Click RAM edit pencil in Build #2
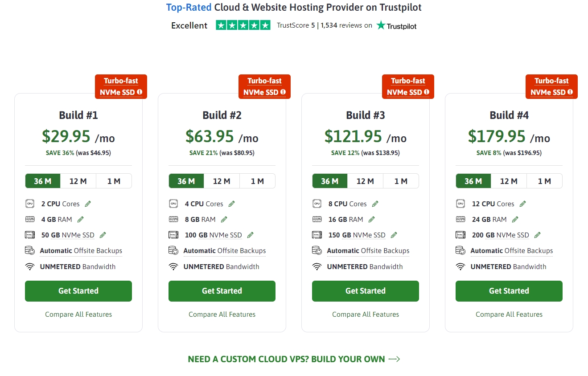588x376 pixels. click(x=224, y=220)
